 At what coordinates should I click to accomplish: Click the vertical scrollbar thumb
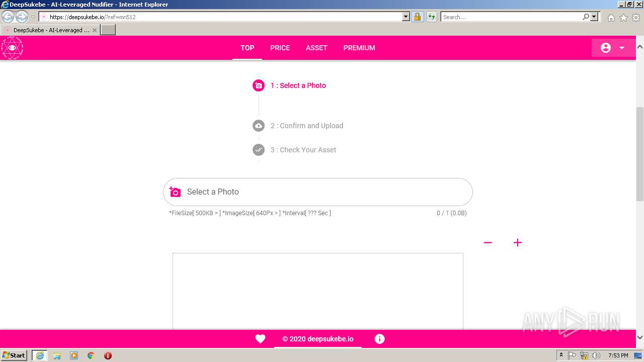click(640, 154)
